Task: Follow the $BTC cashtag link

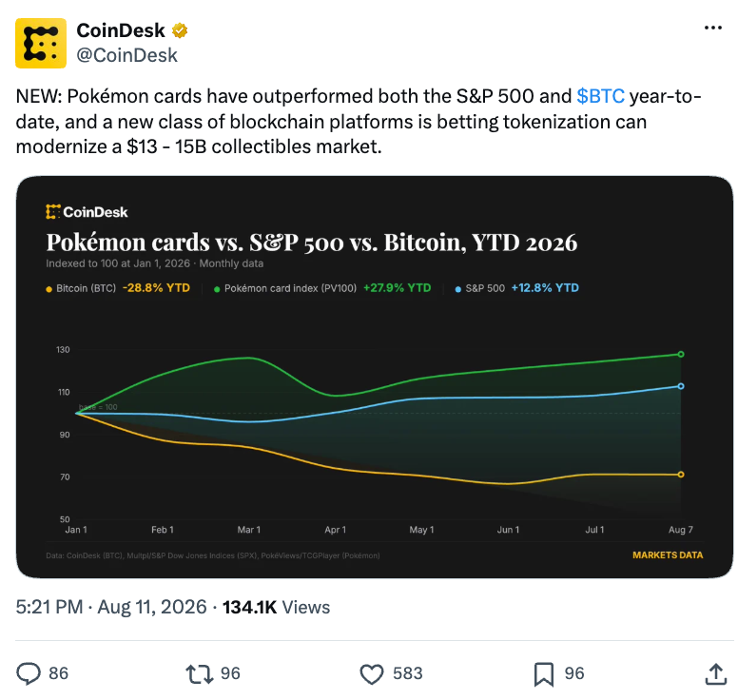Action: (600, 96)
